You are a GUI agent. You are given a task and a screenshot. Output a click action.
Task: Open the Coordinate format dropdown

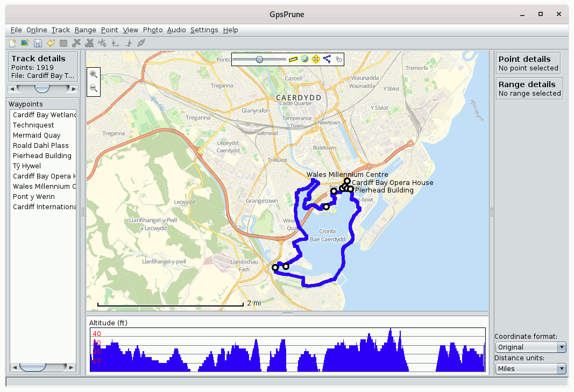coord(530,347)
